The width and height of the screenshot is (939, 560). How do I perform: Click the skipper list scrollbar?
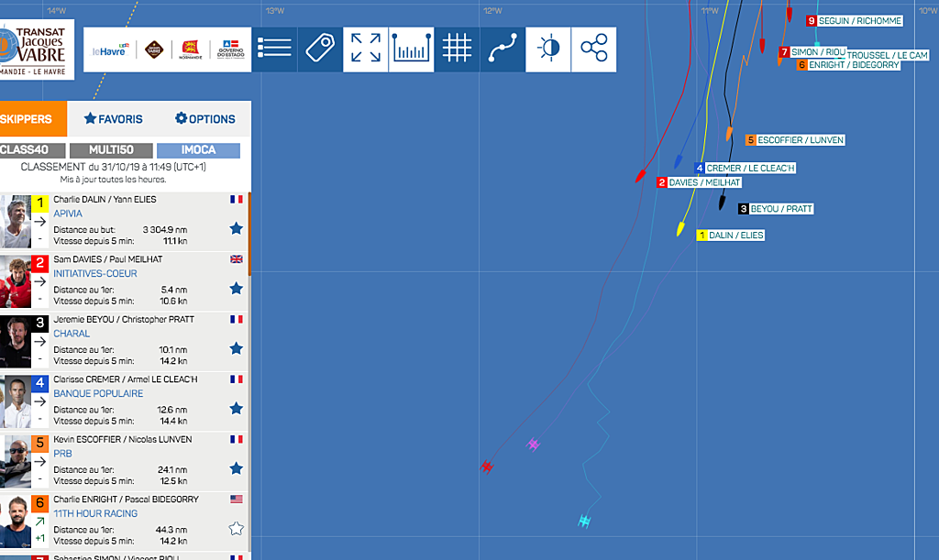249,234
